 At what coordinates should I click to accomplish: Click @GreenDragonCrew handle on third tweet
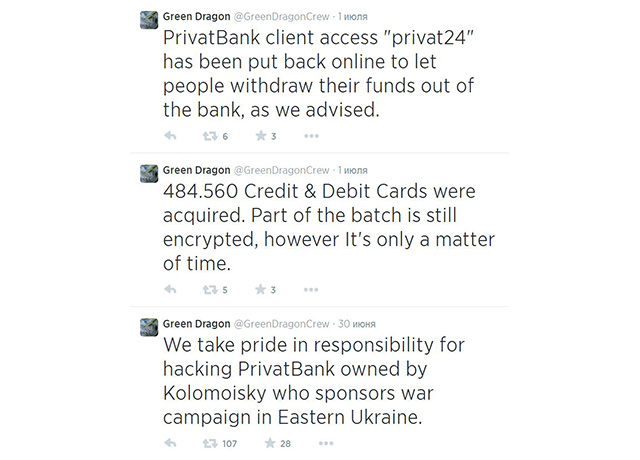tap(281, 324)
